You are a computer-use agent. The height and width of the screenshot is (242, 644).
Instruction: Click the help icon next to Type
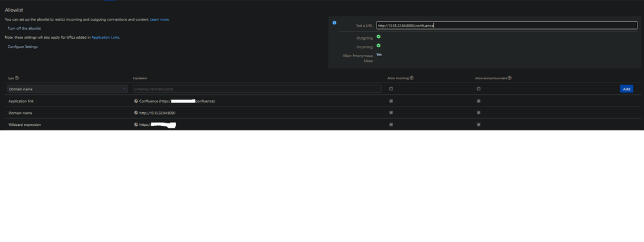pyautogui.click(x=17, y=78)
